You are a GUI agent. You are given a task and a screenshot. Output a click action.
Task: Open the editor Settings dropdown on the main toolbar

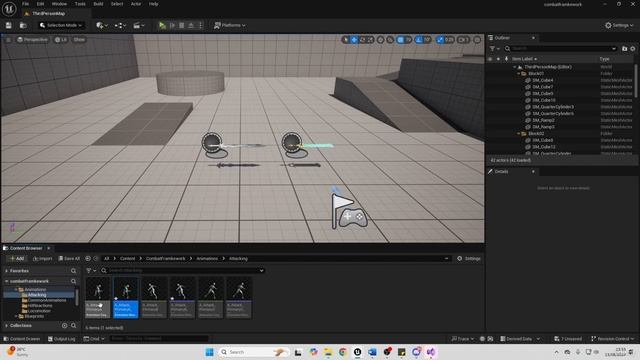coord(619,25)
